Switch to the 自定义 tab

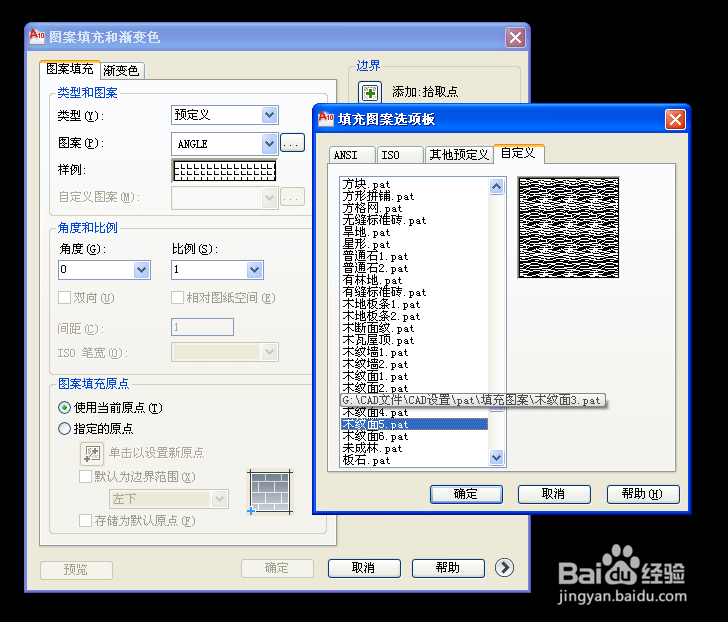(x=518, y=153)
